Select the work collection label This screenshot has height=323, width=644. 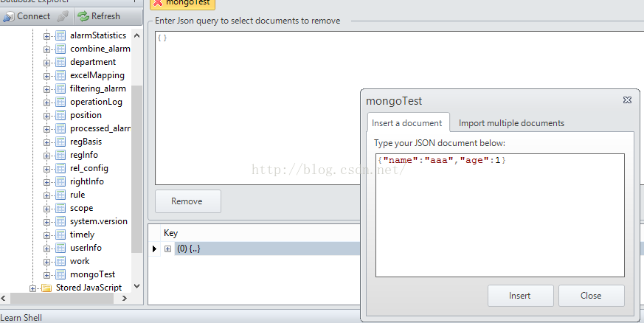pyautogui.click(x=80, y=261)
